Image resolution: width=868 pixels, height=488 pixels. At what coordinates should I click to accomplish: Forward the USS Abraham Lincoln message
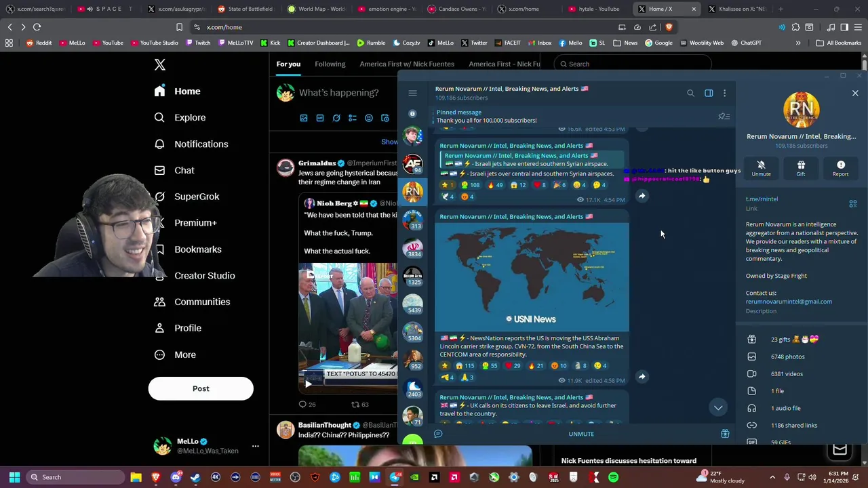click(x=642, y=376)
